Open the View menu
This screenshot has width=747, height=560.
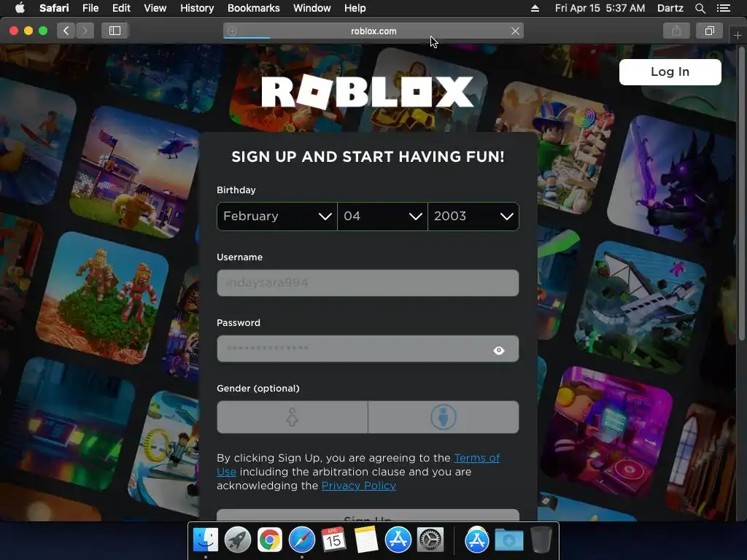coord(155,8)
